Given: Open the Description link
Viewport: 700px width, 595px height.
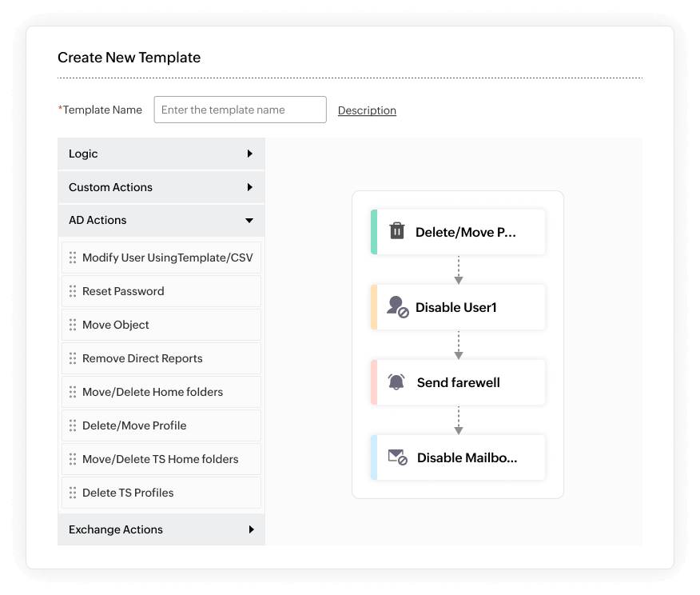Looking at the screenshot, I should 367,110.
